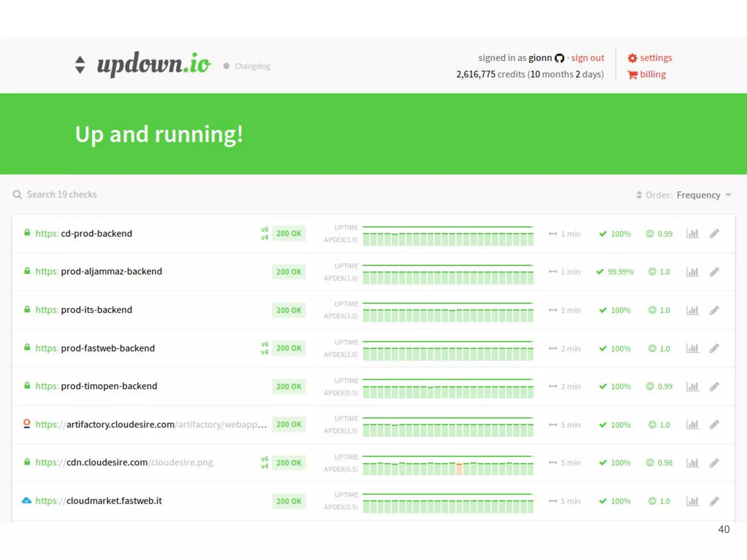Click the sign out link

587,58
